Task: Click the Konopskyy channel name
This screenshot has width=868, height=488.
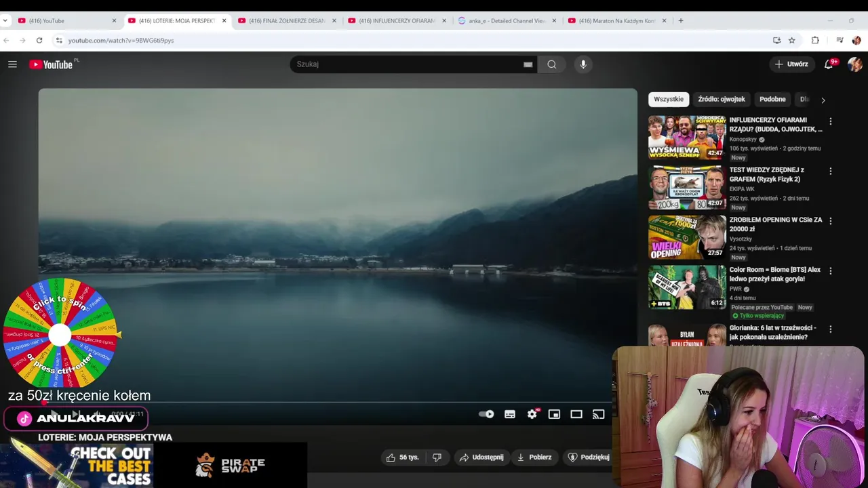Action: click(x=743, y=139)
